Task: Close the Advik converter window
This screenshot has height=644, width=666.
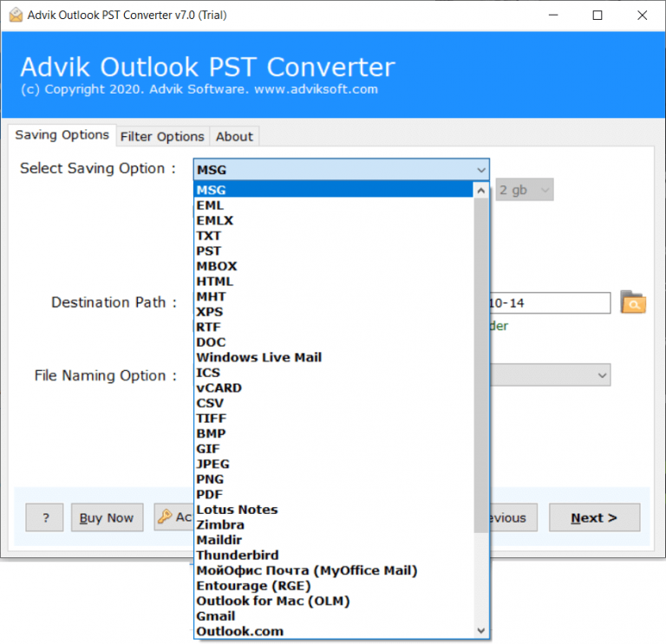Action: (642, 16)
